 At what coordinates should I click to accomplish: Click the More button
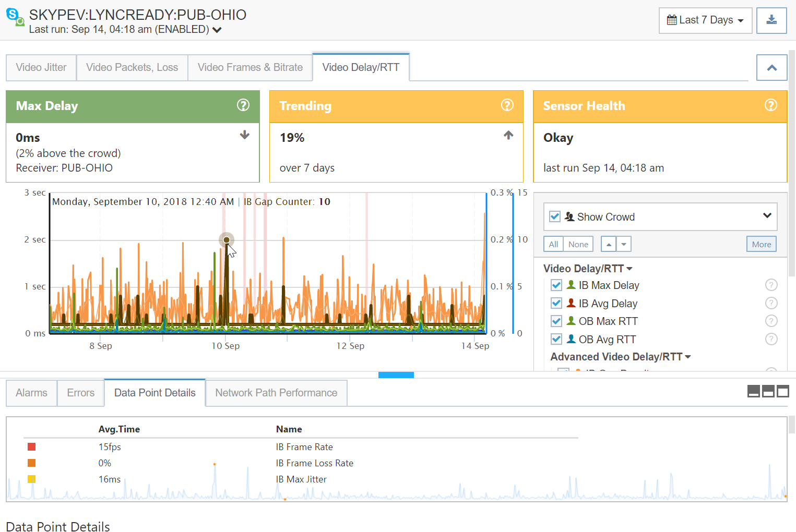tap(762, 244)
